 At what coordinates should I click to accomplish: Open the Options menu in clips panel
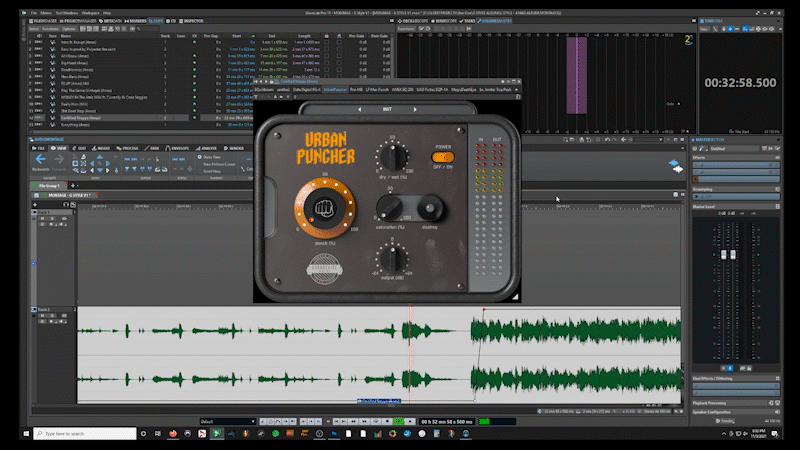click(x=68, y=29)
